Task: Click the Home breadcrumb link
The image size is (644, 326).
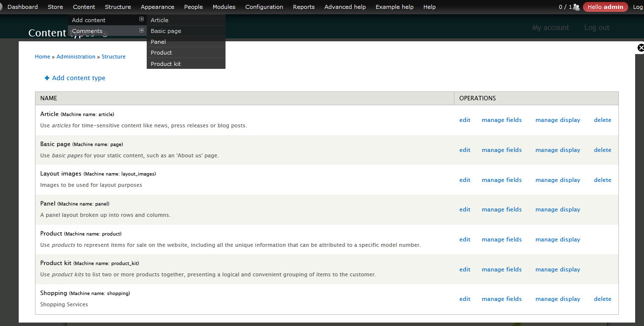Action: click(x=42, y=56)
